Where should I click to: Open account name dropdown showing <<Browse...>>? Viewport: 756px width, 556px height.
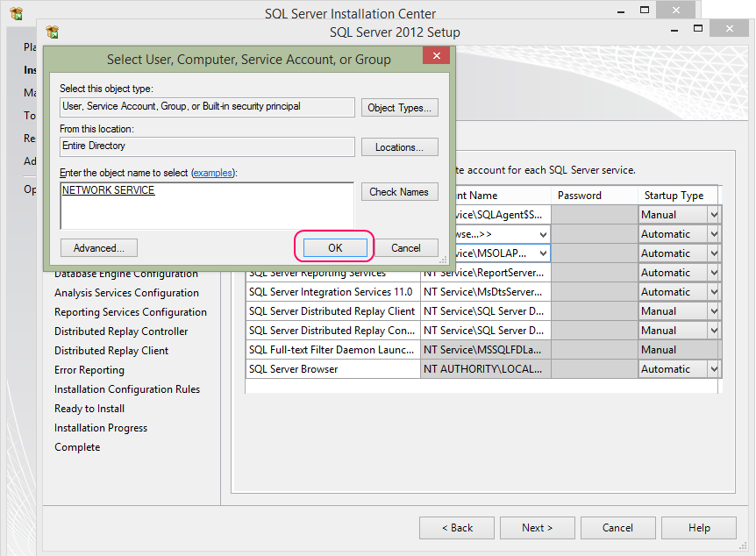[x=543, y=234]
